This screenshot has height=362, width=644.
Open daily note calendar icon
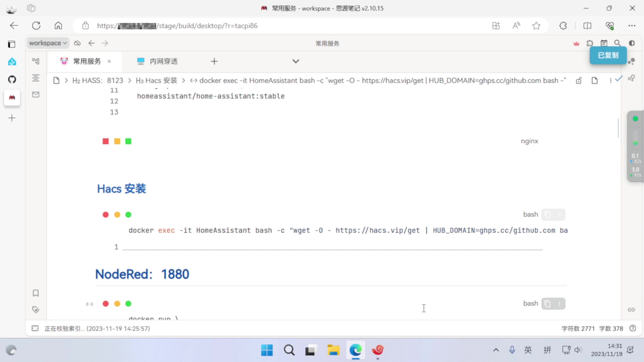604,43
